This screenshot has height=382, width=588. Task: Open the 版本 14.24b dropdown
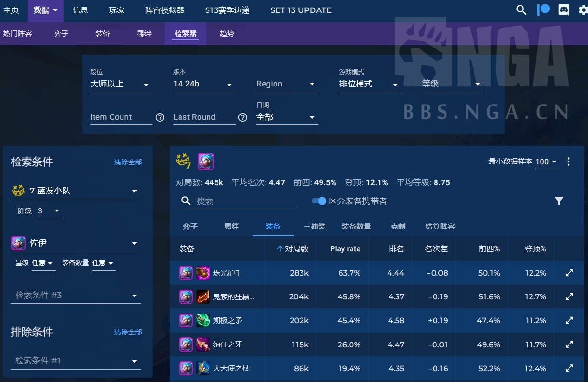[204, 84]
